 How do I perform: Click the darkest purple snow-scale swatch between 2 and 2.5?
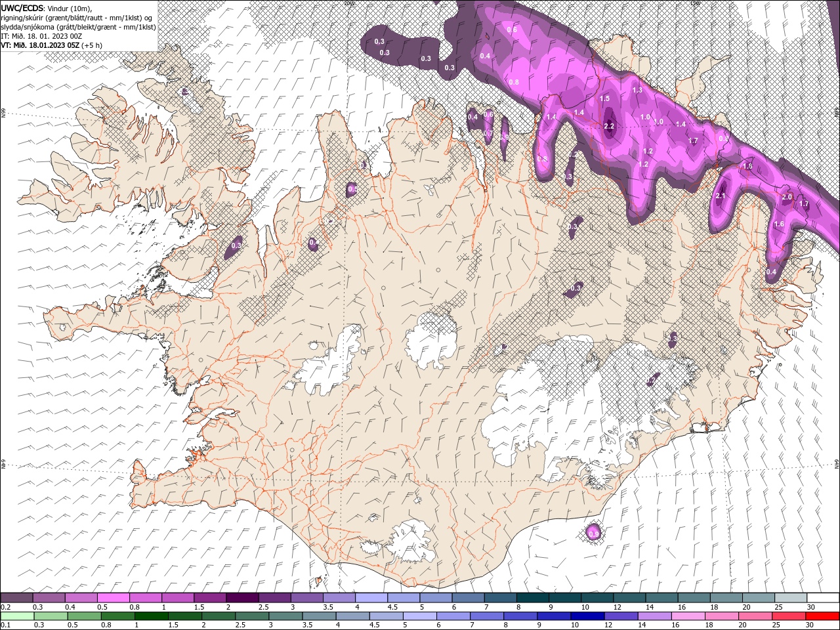coord(242,598)
